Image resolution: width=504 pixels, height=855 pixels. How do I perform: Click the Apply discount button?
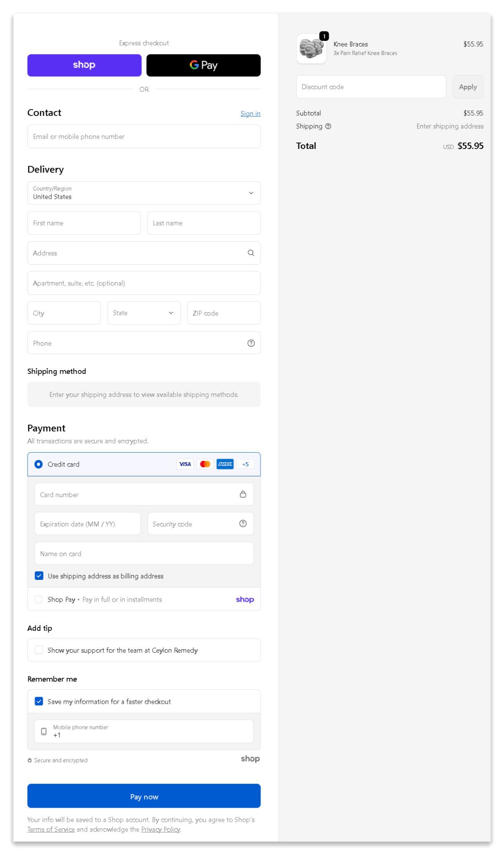click(468, 87)
